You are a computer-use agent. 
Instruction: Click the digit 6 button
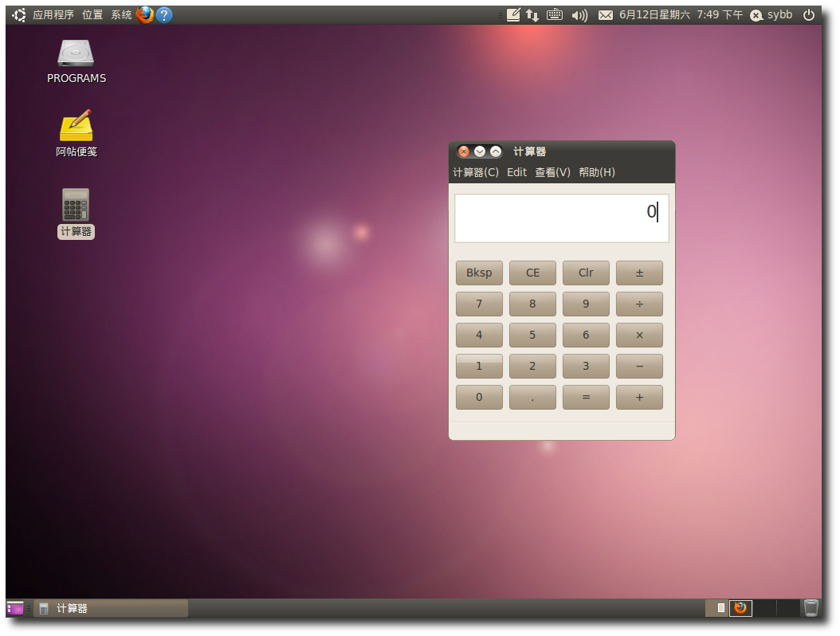point(586,335)
